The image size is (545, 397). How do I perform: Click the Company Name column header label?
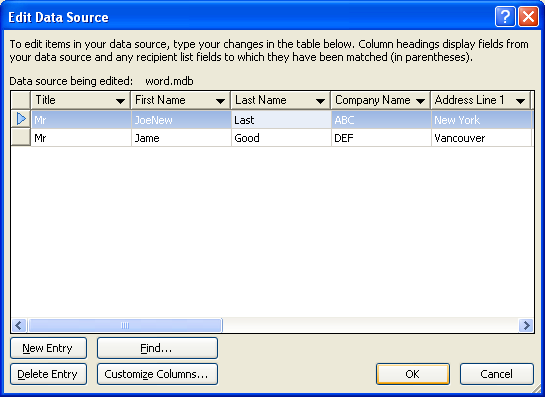(x=373, y=100)
